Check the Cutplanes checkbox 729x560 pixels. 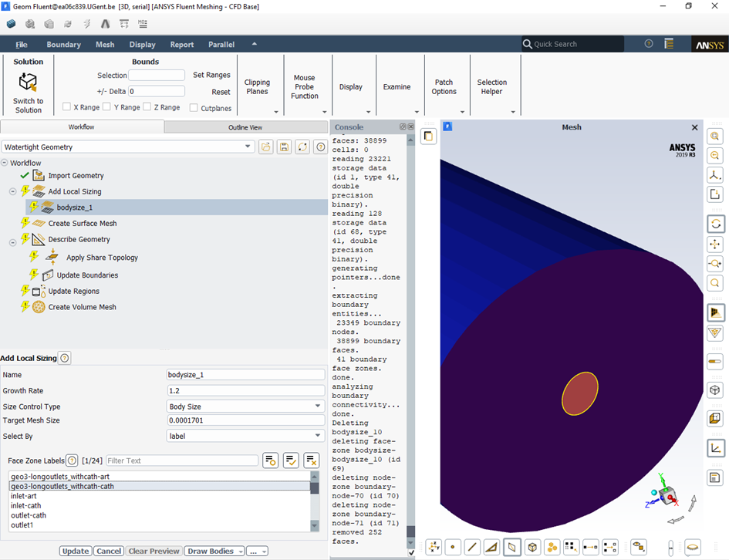194,108
